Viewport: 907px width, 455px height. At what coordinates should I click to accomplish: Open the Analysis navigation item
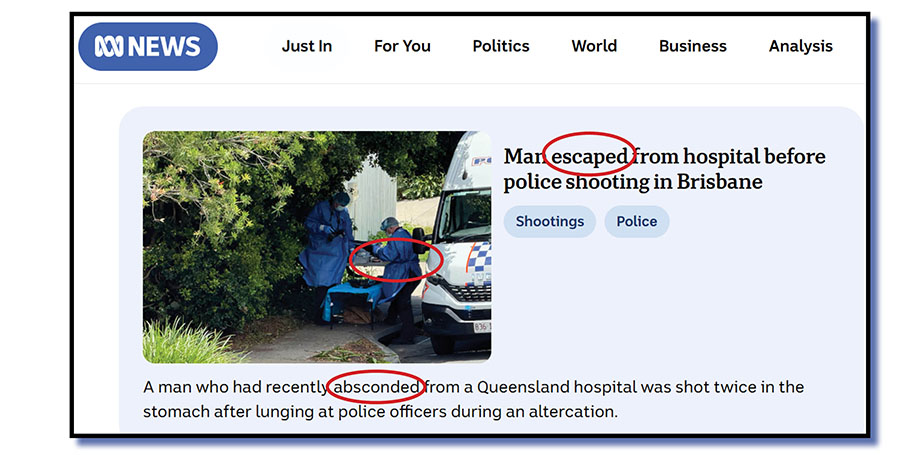(x=801, y=46)
